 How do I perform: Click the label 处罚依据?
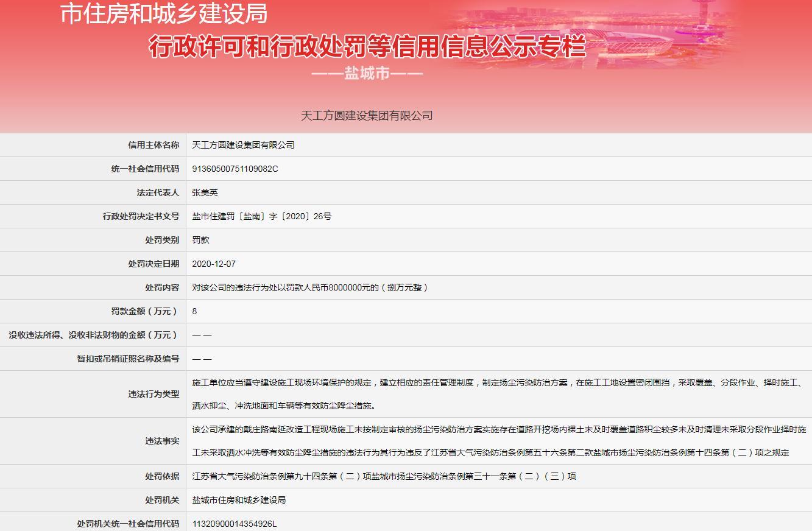coord(162,476)
